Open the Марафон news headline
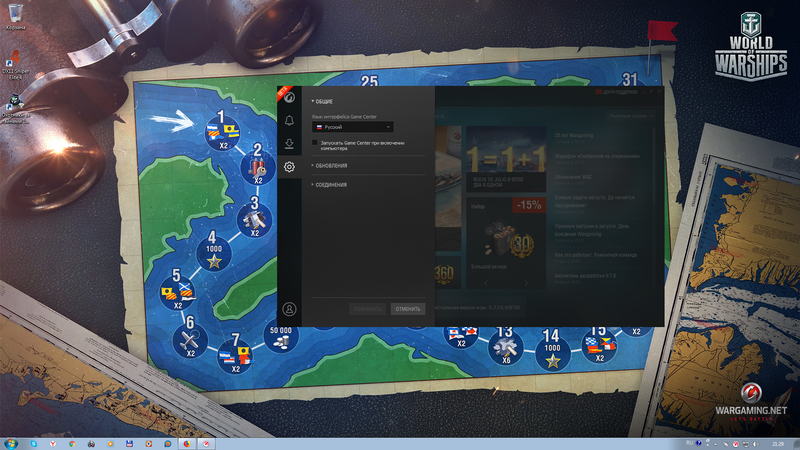The width and height of the screenshot is (800, 450). point(597,157)
